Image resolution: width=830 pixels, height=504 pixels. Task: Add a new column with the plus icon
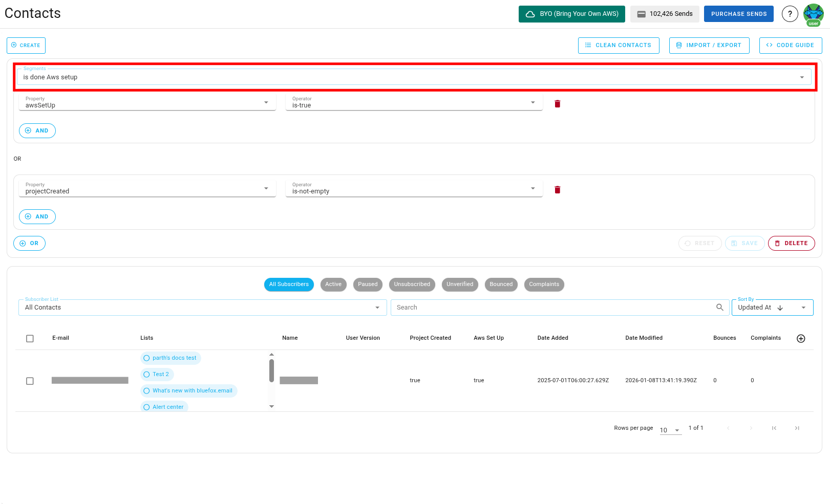(x=801, y=338)
